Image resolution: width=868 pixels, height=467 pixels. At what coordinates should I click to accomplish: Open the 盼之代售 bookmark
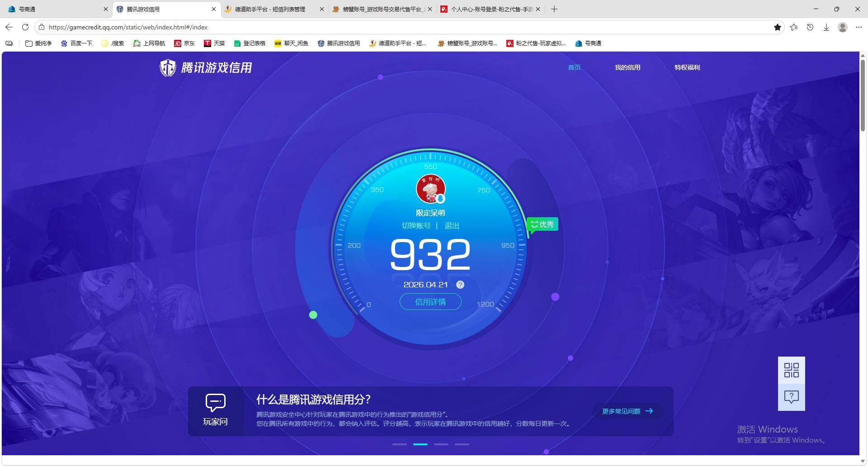point(536,43)
